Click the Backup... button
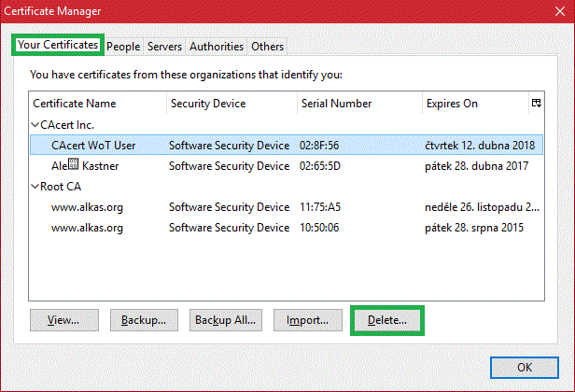This screenshot has width=575, height=392. point(144,320)
